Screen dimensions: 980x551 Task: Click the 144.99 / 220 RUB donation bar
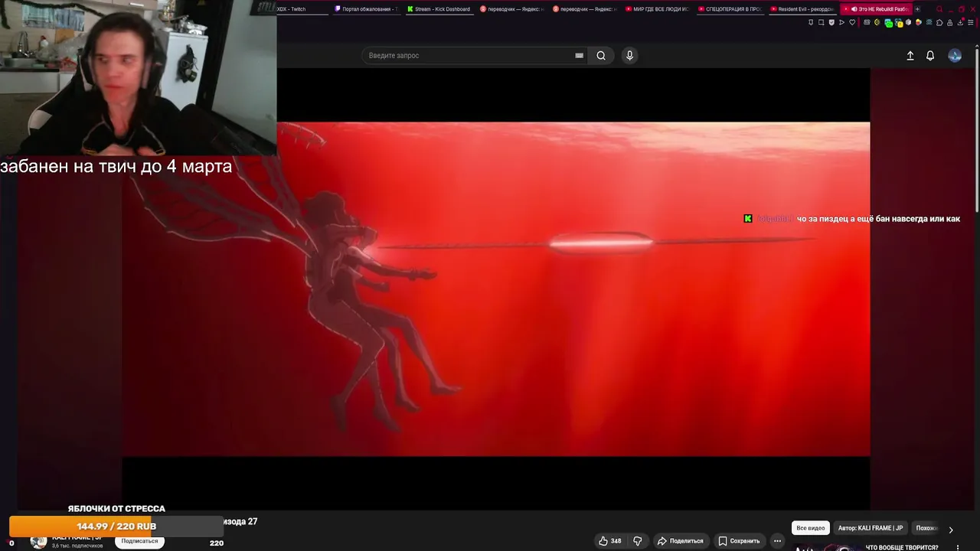pos(116,527)
